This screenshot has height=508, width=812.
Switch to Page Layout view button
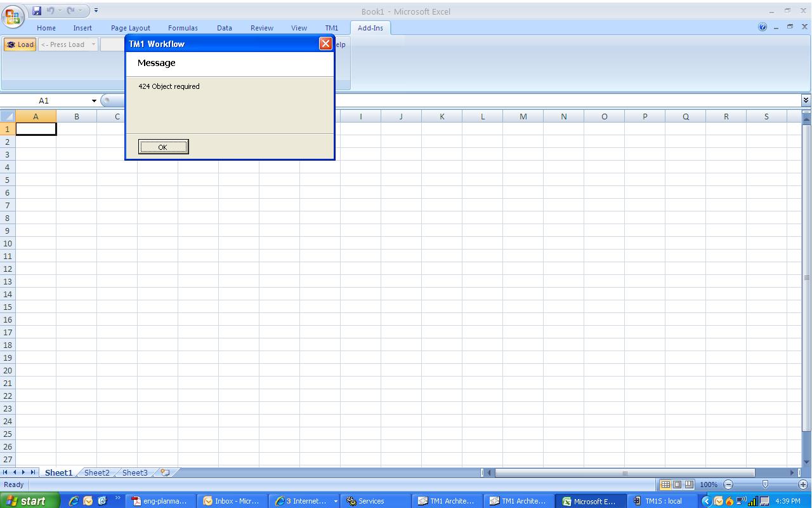[x=677, y=485]
